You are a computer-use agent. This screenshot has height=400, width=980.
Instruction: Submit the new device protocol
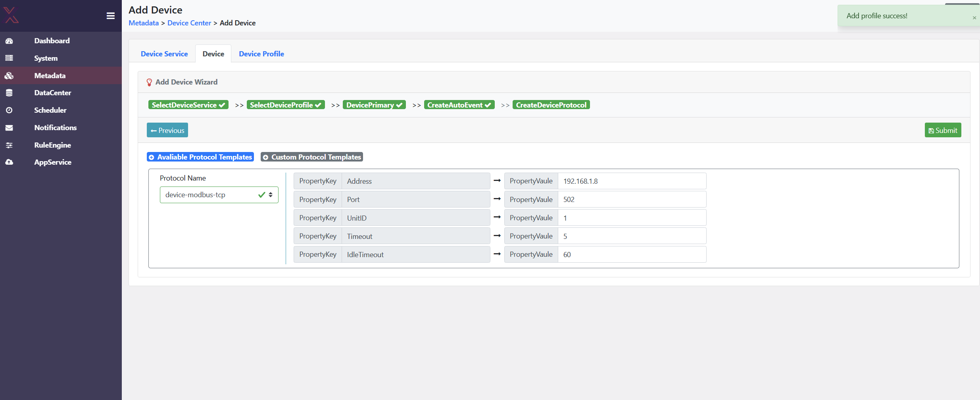click(943, 130)
